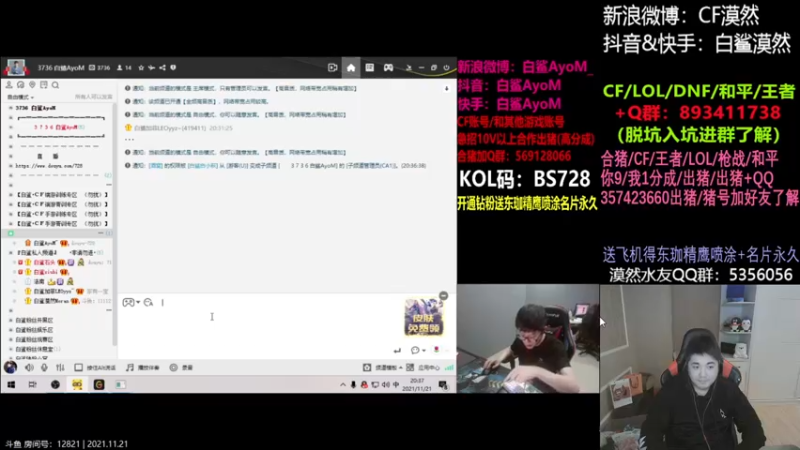This screenshot has width=800, height=450.
Task: Open the video live tab icon
Action: [333, 67]
